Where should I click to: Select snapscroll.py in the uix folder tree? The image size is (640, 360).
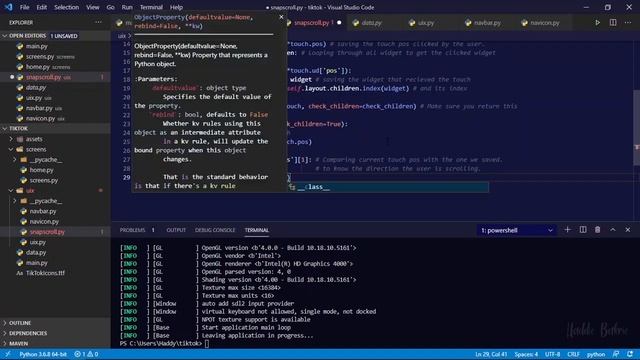click(47, 232)
